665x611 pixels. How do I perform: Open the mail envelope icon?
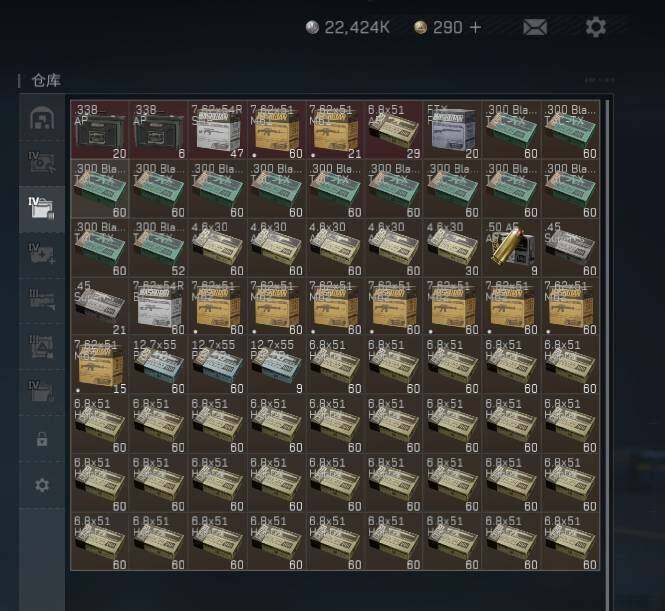click(535, 28)
